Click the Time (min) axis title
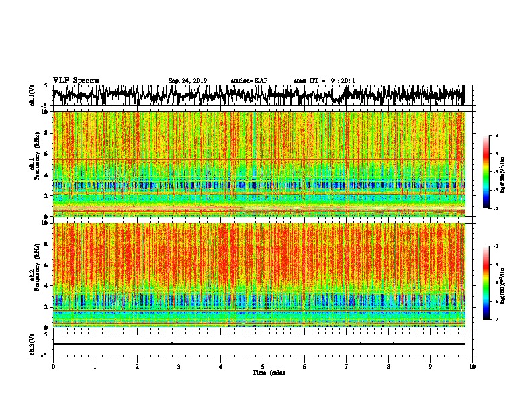The height and width of the screenshot is (411, 532). 269,373
